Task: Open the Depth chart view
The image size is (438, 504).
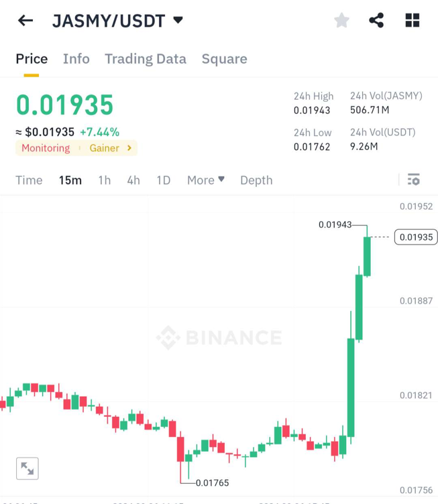Action: tap(256, 180)
